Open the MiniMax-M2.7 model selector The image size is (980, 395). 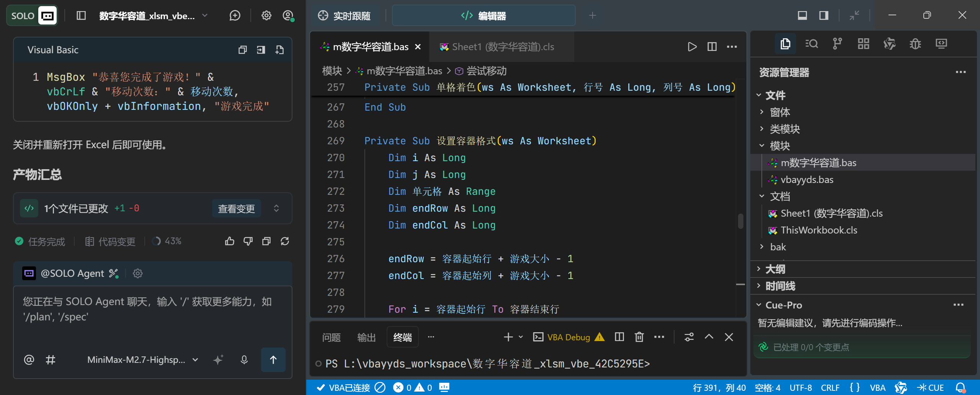tap(143, 360)
